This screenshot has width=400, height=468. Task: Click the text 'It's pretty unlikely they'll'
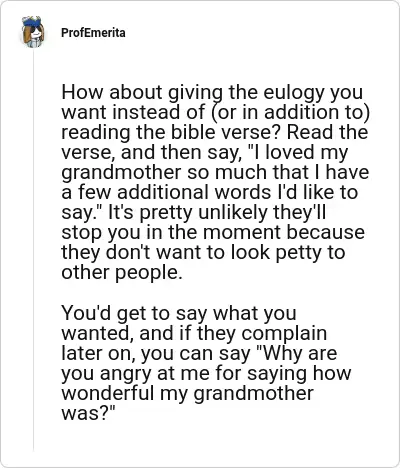[217, 212]
